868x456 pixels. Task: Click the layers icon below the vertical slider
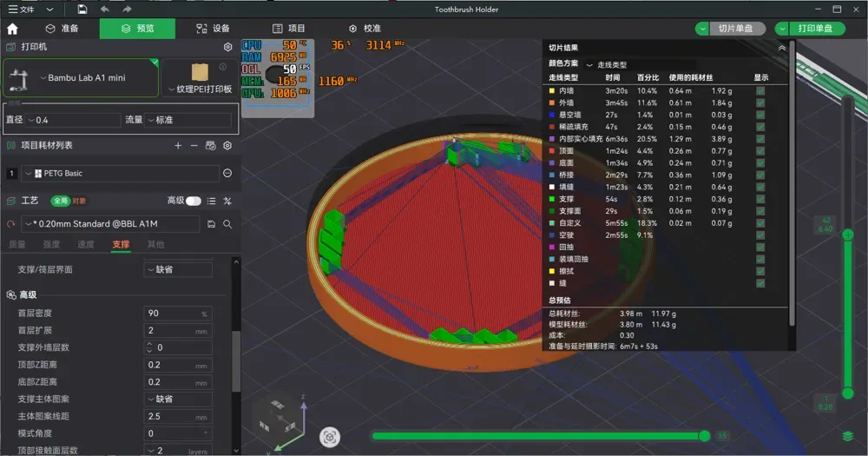847,437
